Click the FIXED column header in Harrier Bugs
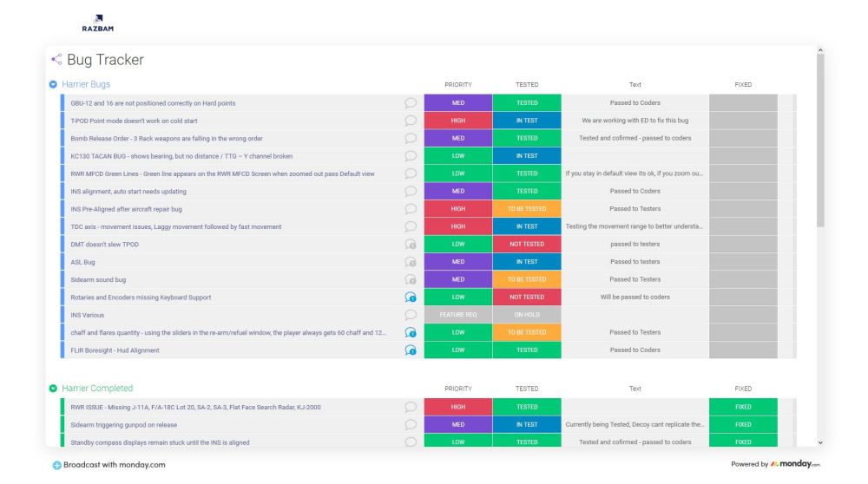Image resolution: width=868 pixels, height=484 pixels. point(742,85)
